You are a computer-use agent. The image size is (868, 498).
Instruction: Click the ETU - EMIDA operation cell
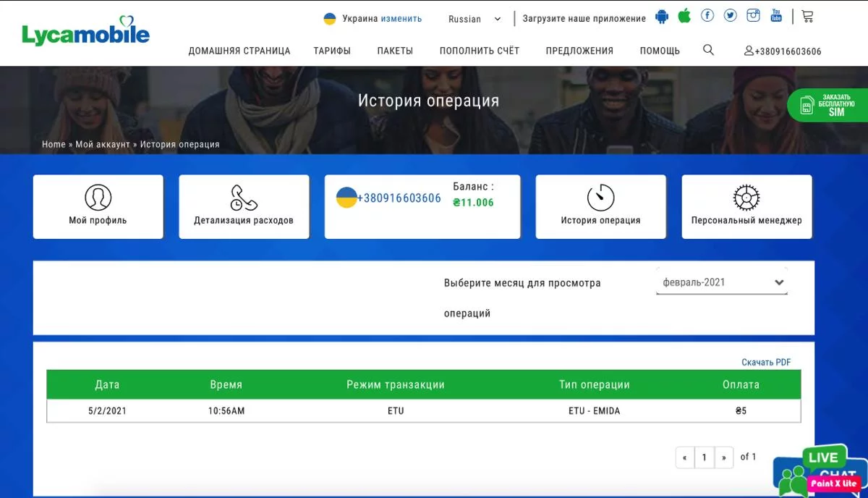pos(595,411)
